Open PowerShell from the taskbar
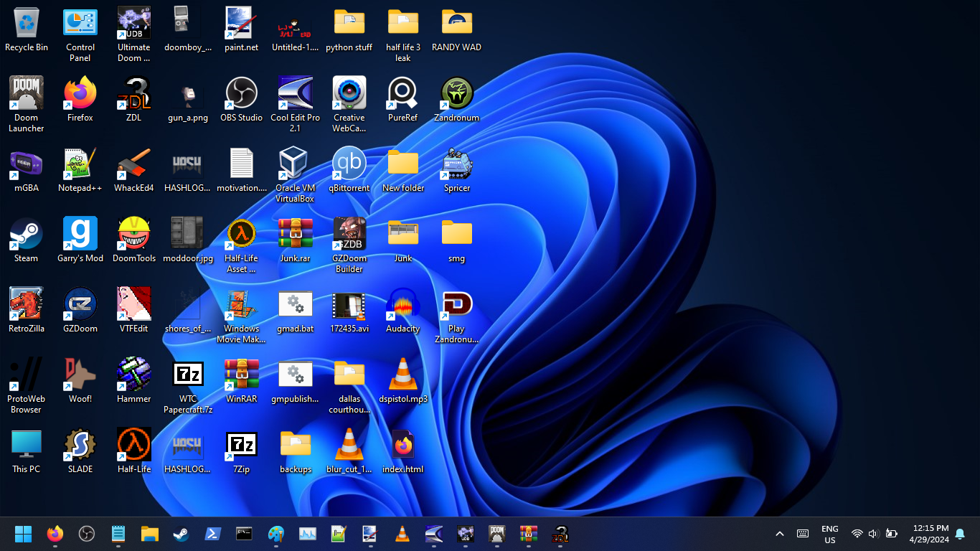980x551 pixels. click(212, 534)
